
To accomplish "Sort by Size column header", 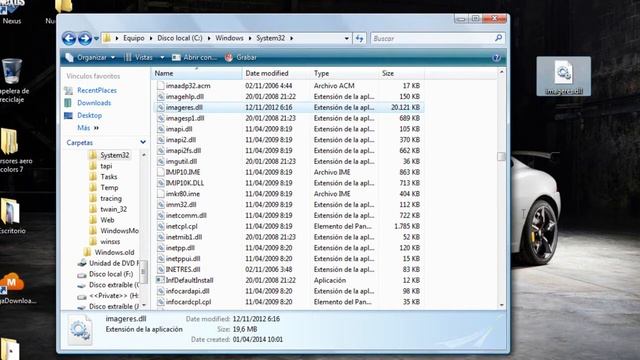I will coord(402,73).
